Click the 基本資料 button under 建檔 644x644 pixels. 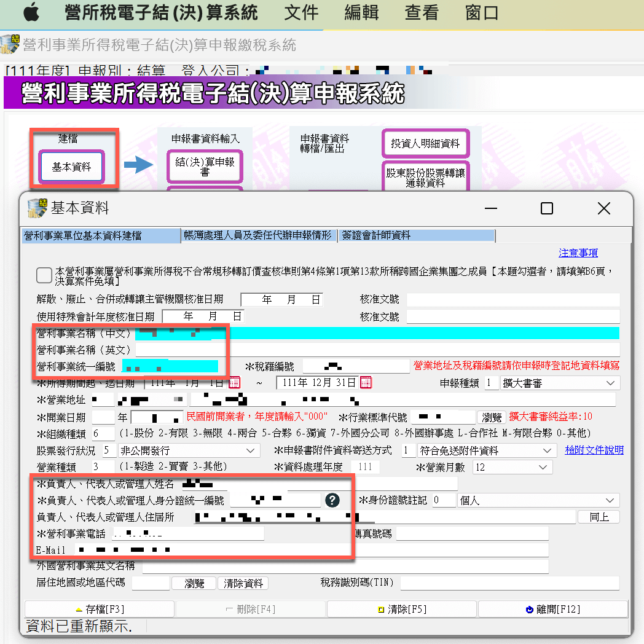pos(71,167)
